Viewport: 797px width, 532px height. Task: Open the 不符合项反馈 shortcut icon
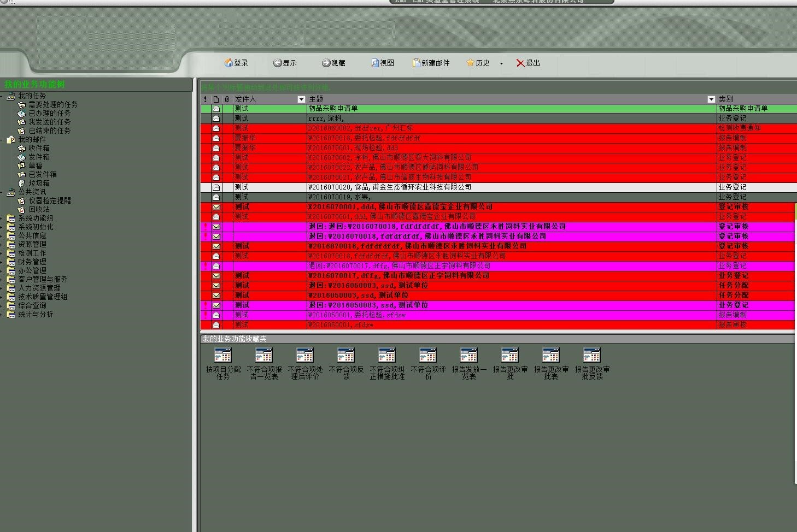(346, 356)
